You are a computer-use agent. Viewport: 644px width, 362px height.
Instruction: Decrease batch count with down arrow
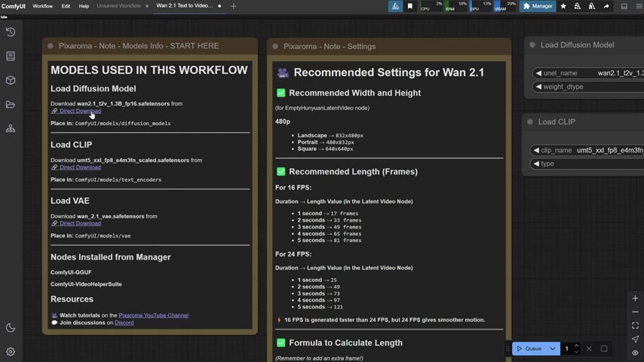(576, 351)
